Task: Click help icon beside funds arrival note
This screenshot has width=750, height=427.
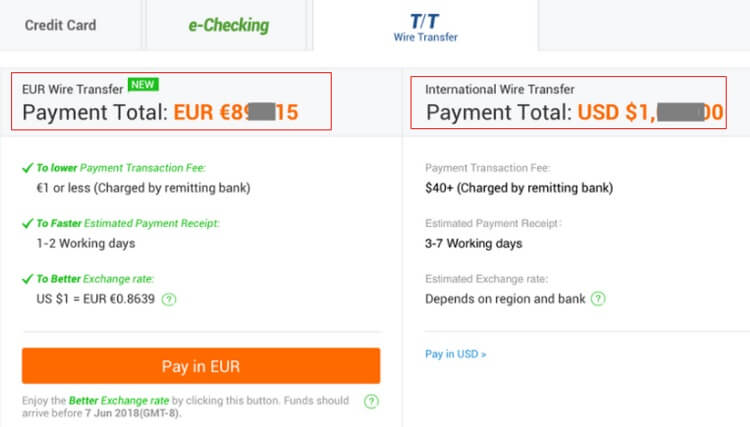Action: click(x=371, y=401)
